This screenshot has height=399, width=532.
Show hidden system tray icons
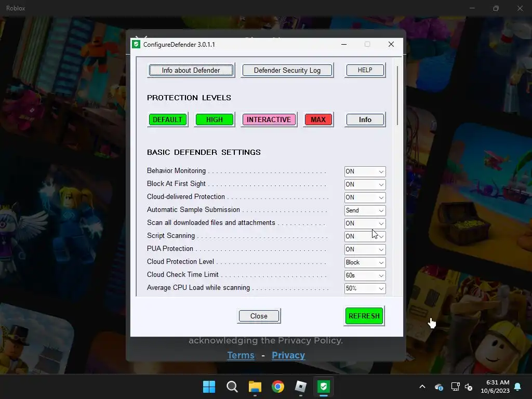coord(422,387)
